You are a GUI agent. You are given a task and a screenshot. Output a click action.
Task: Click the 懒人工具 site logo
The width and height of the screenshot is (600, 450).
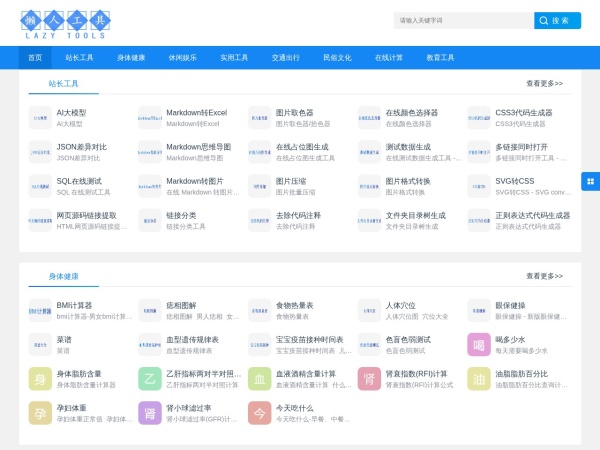tap(65, 22)
